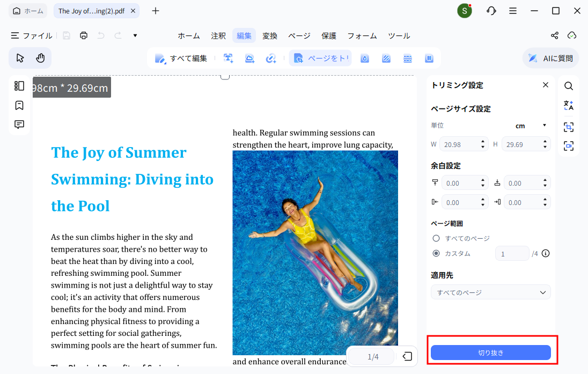Open the add text tool
Image resolution: width=588 pixels, height=374 pixels.
[x=228, y=57]
